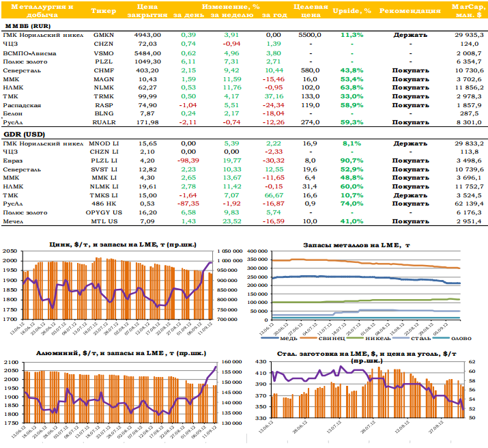Click 'Держать' in the GMKN row

click(x=410, y=36)
